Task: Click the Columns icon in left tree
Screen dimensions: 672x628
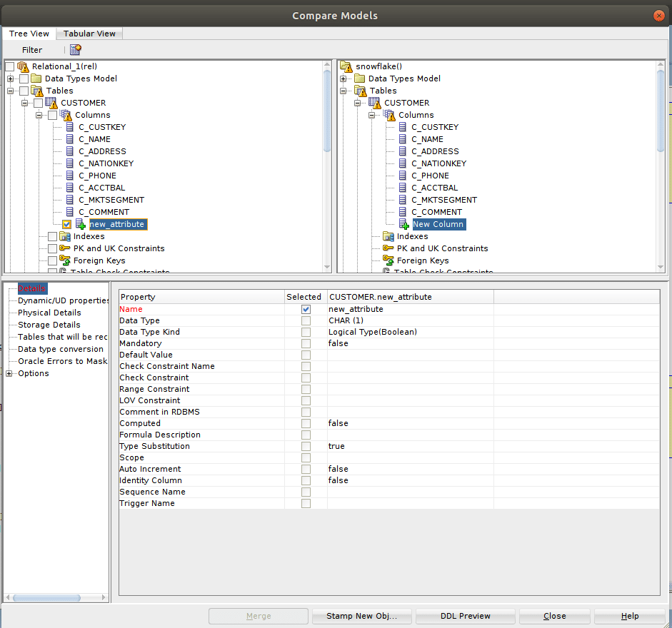Action: tap(66, 115)
